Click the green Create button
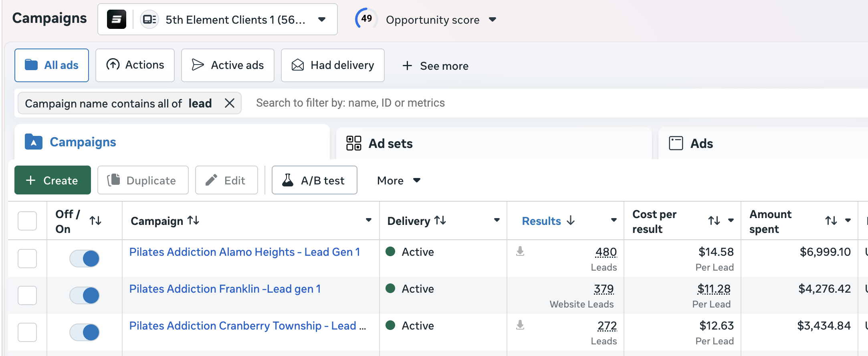 [52, 180]
